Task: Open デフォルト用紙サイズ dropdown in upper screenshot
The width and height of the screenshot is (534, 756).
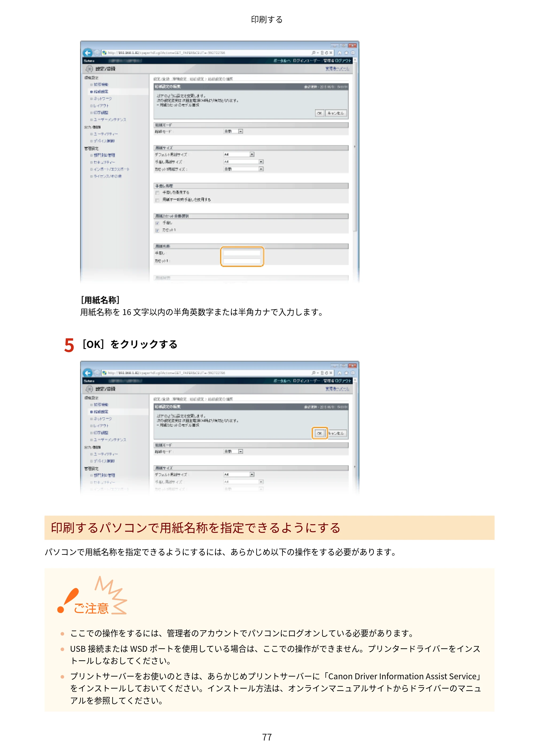Action: click(x=239, y=154)
